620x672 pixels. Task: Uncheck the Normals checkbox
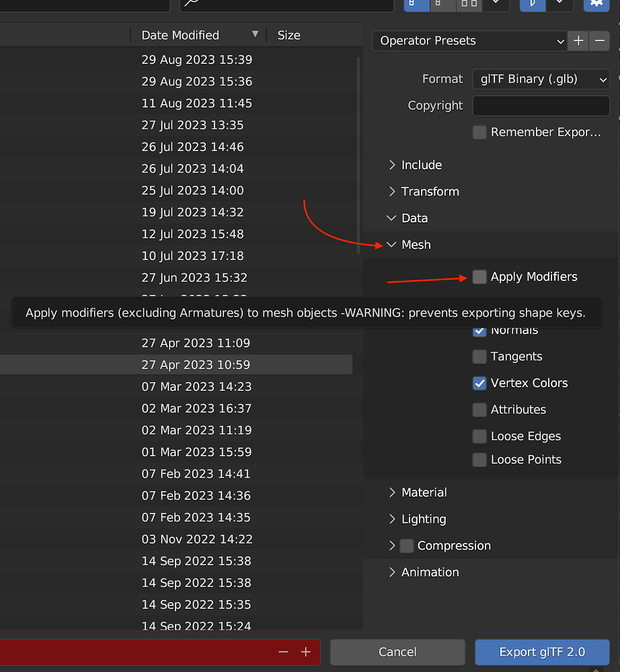(x=479, y=331)
